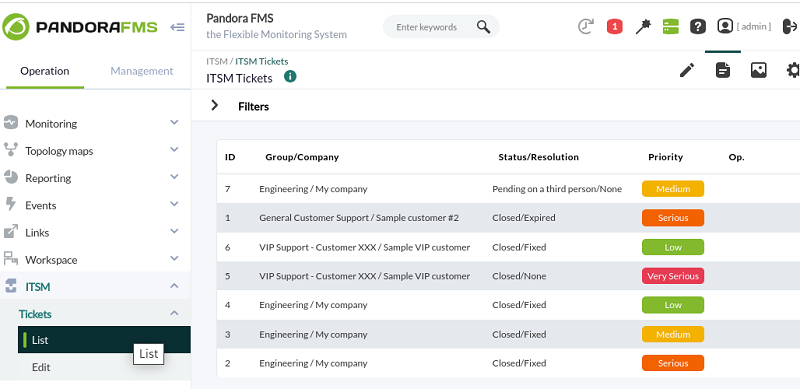
Task: Click the Medium priority badge on ticket 7
Action: tap(673, 189)
